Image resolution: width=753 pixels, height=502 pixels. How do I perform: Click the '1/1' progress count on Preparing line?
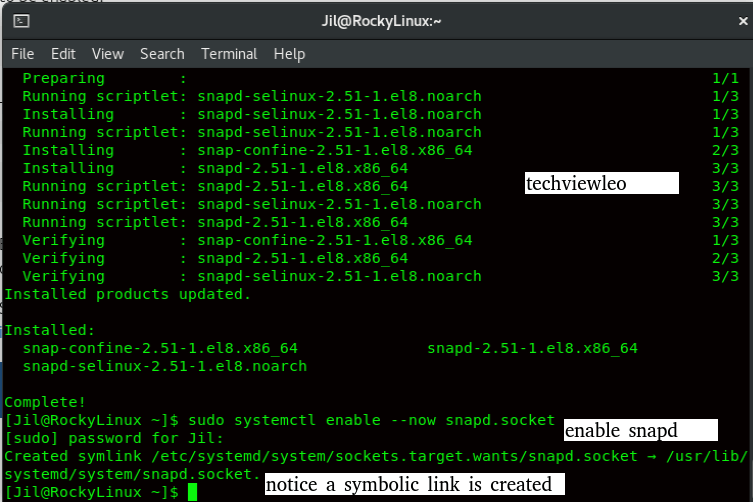click(725, 78)
